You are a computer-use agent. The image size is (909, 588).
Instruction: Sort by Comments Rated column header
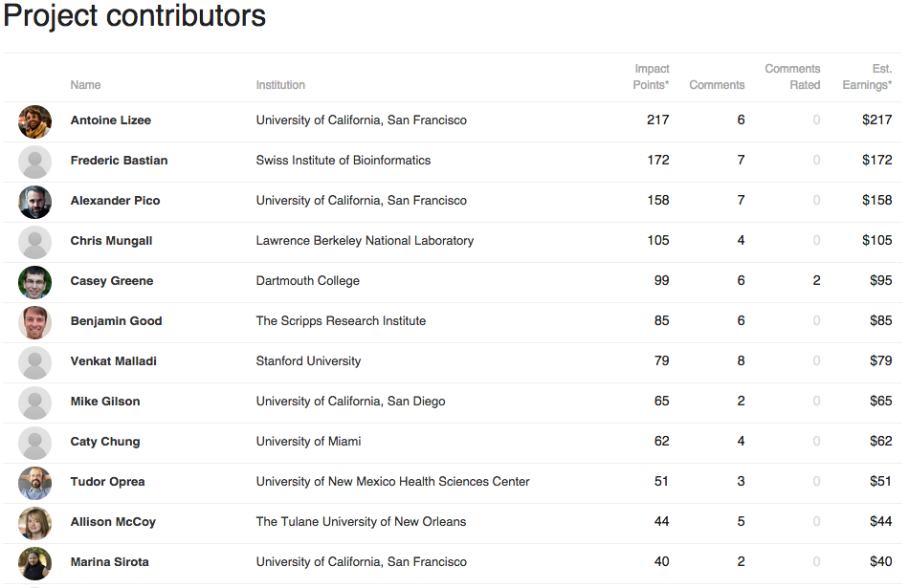(x=792, y=76)
